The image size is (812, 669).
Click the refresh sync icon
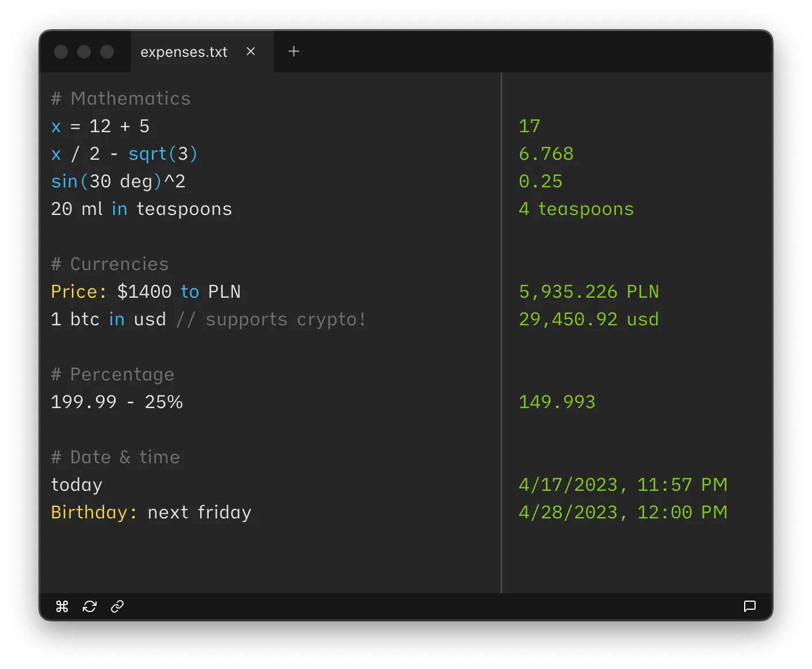[x=90, y=606]
